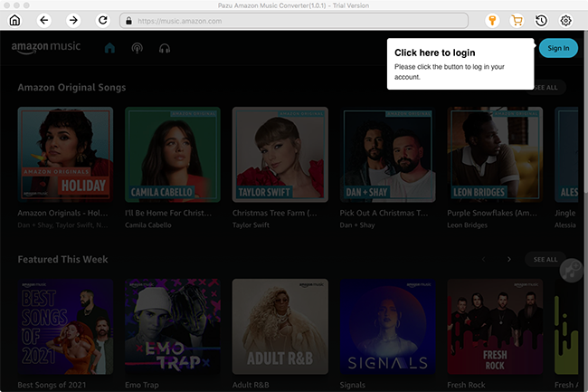Click Dan + Shay artist name under title
Viewport: 588px width, 392px height.
[x=357, y=225]
